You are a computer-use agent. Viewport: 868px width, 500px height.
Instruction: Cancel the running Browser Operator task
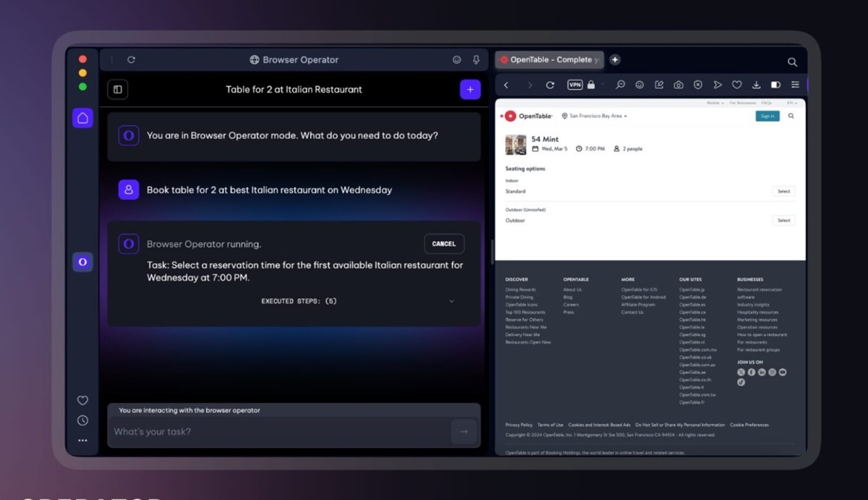point(444,244)
